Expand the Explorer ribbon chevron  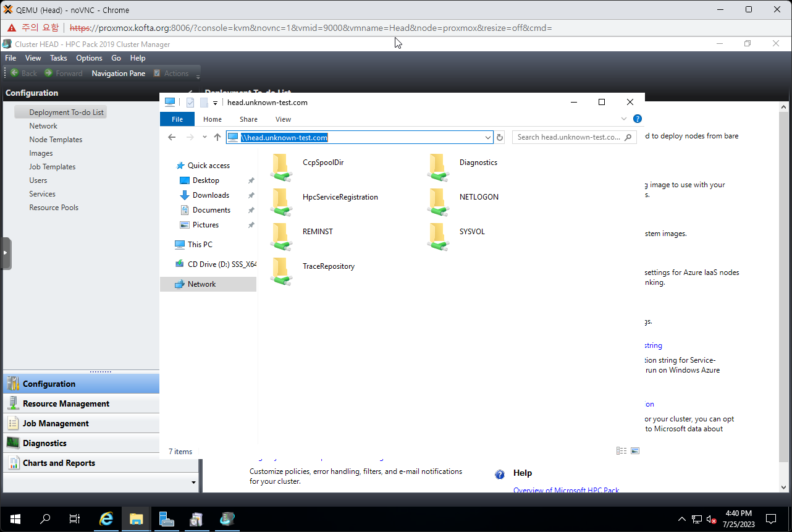pos(624,119)
